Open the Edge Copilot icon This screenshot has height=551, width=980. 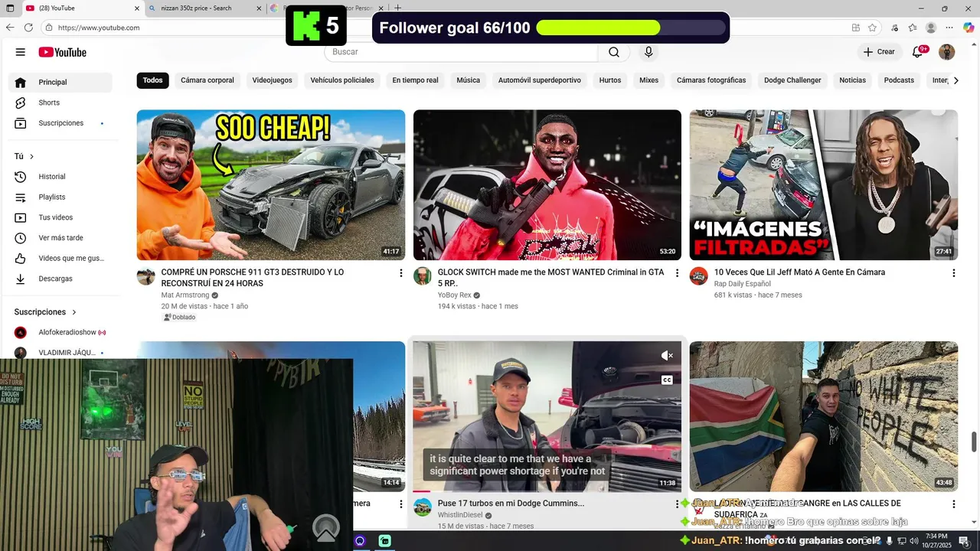968,28
